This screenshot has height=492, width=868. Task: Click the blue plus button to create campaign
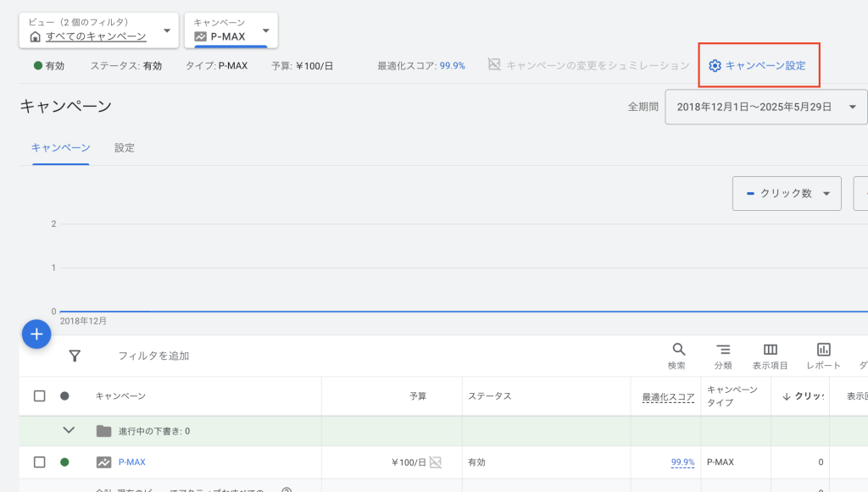pyautogui.click(x=36, y=334)
